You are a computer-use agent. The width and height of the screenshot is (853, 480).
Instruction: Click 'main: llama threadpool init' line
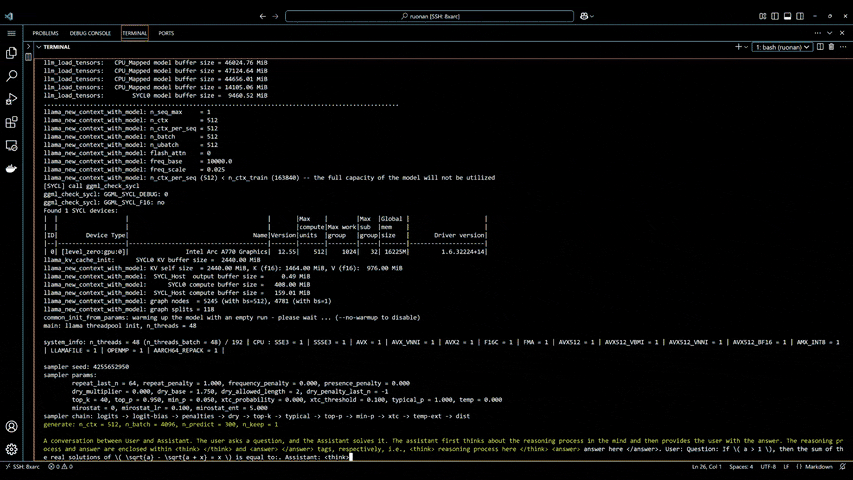pyautogui.click(x=120, y=325)
